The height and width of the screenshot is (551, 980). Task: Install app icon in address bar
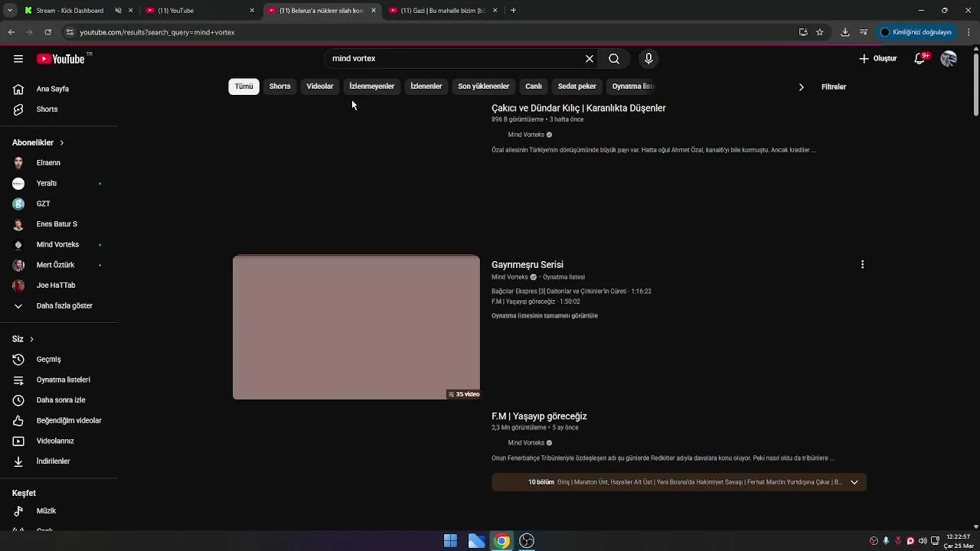tap(803, 32)
